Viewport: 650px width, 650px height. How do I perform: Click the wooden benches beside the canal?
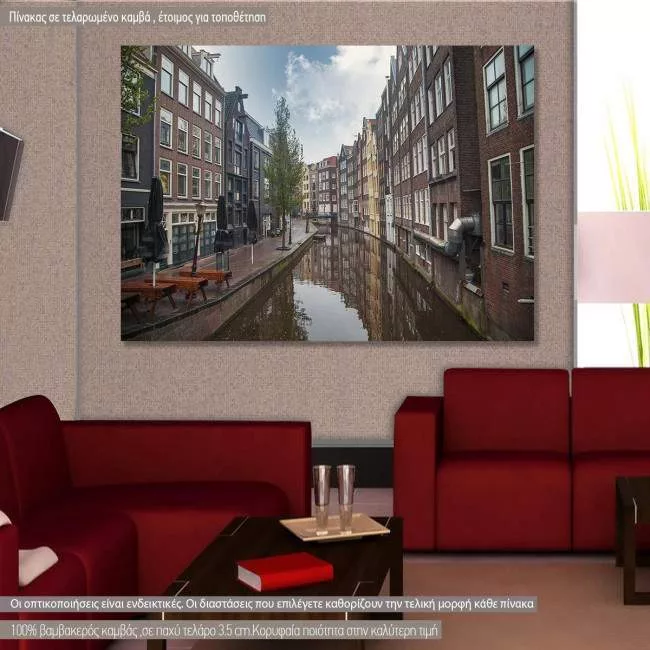point(175,285)
